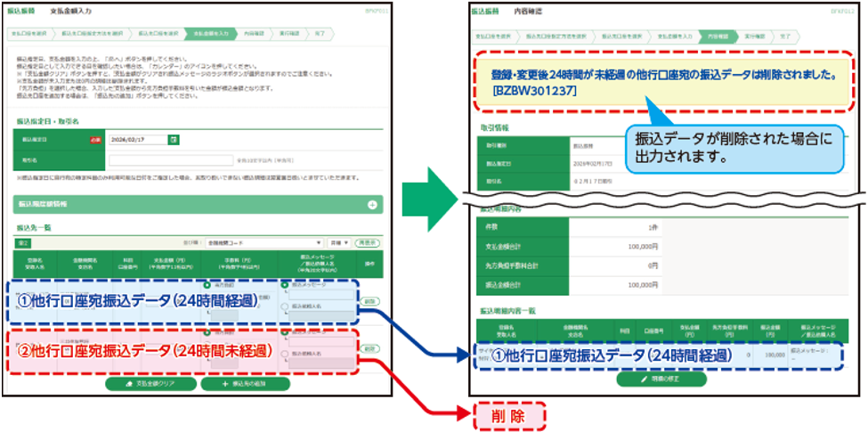The image size is (868, 432).
Task: Click 削除 button for second transfer row
Action: 369,350
